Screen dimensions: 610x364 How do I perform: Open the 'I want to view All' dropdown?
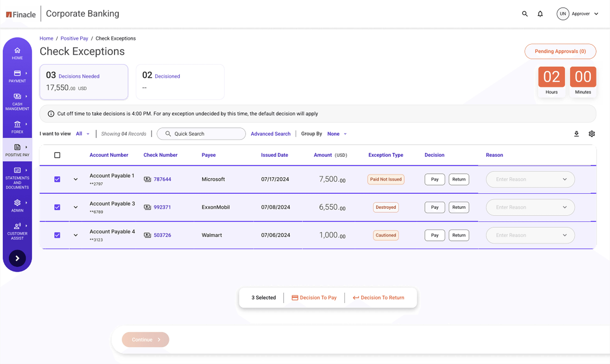83,134
